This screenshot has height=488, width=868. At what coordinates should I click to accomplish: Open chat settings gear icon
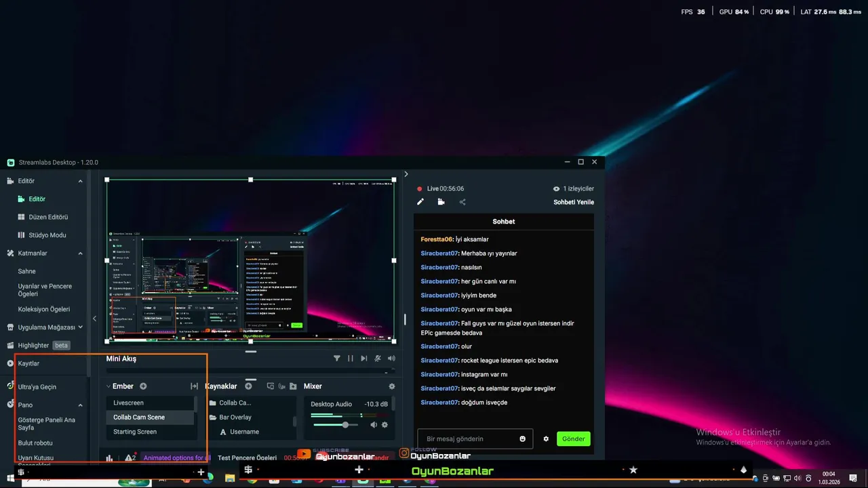546,439
